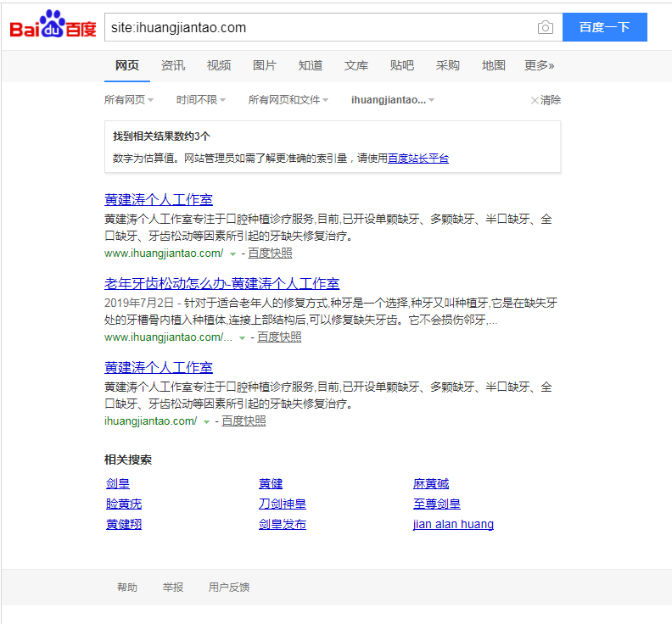Viewport: 672px width, 624px height.
Task: Open the 老年牙齿松动怎么办 result title
Action: [x=222, y=283]
